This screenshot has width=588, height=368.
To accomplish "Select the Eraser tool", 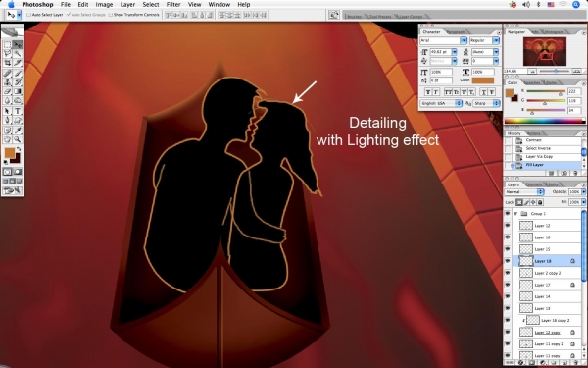I will pos(7,91).
